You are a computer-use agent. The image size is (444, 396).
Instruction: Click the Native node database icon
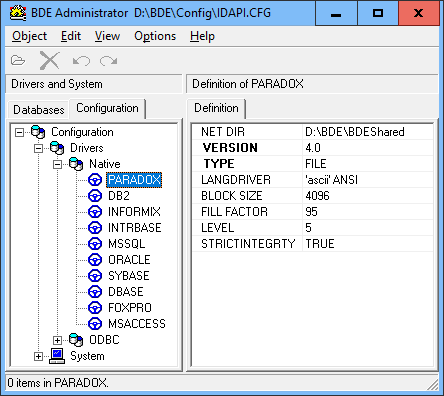point(76,164)
